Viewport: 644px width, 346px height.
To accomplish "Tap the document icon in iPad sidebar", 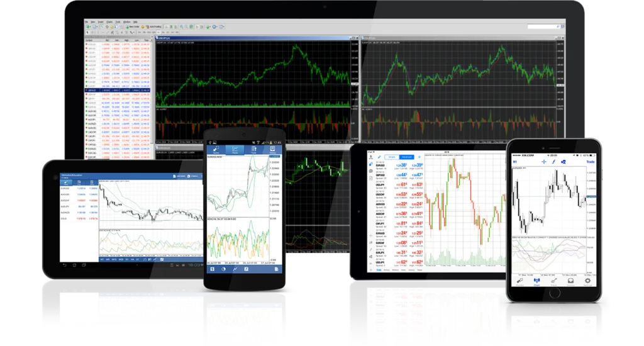I will point(371,178).
